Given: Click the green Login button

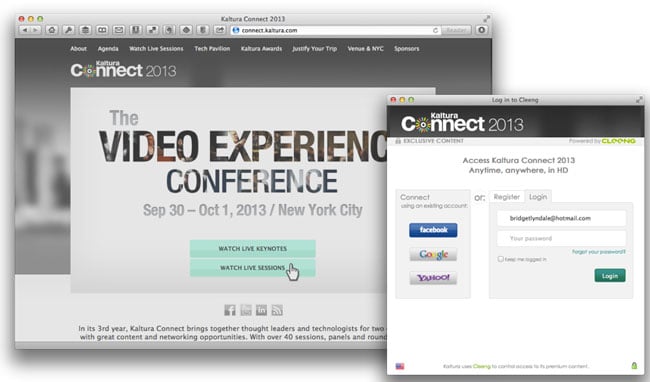Looking at the screenshot, I should coord(610,276).
